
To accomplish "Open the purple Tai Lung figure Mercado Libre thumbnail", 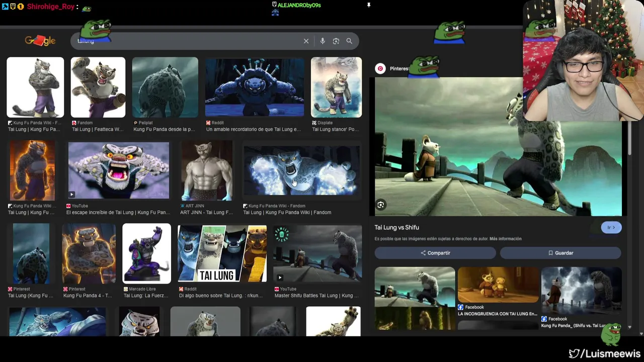I will [x=146, y=253].
